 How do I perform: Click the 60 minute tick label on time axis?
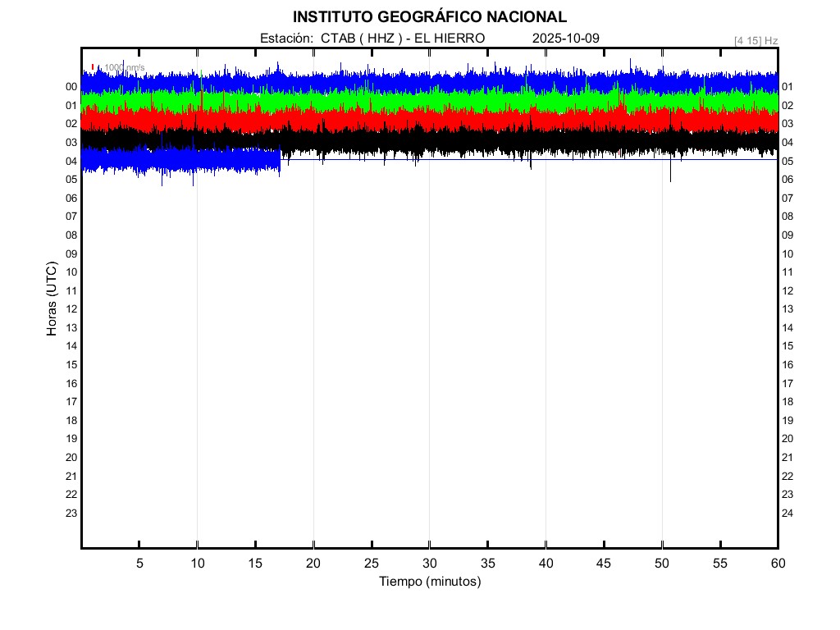778,563
